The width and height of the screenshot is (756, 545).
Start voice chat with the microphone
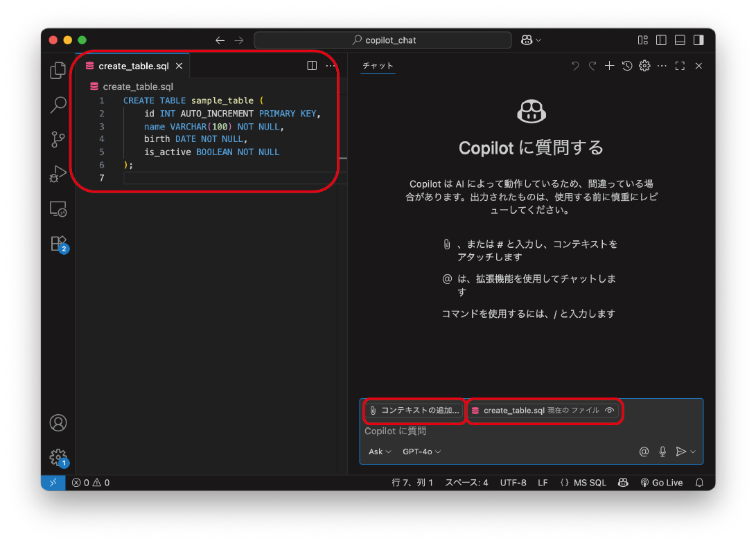click(x=662, y=452)
